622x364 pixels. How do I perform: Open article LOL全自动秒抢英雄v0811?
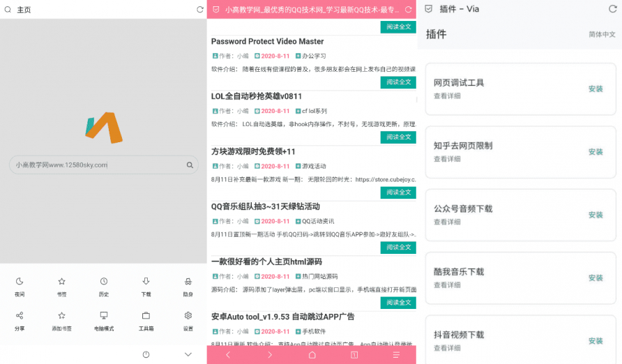(x=256, y=96)
